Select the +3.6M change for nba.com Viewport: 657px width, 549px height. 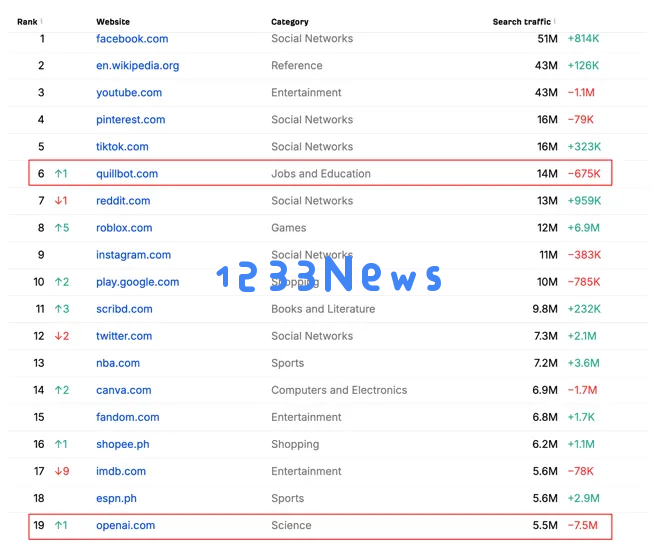pos(584,363)
